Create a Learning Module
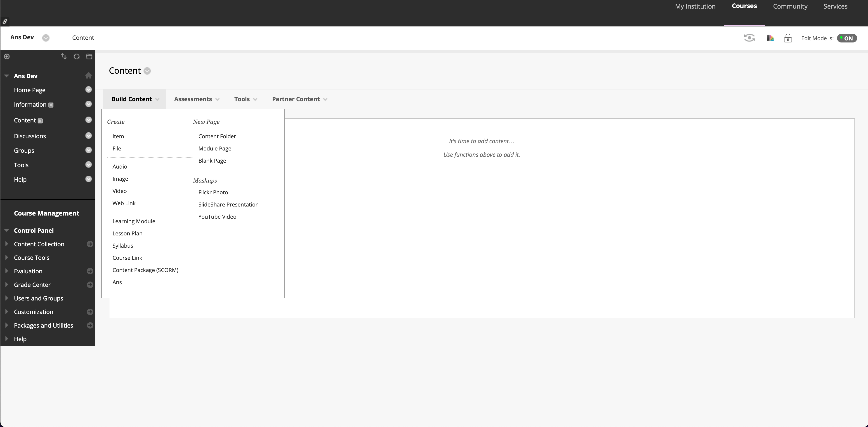This screenshot has height=427, width=868. (134, 221)
